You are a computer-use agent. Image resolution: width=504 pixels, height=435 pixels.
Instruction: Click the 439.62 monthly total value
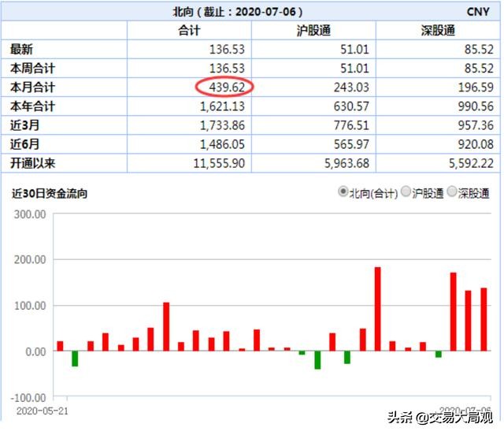tap(227, 87)
